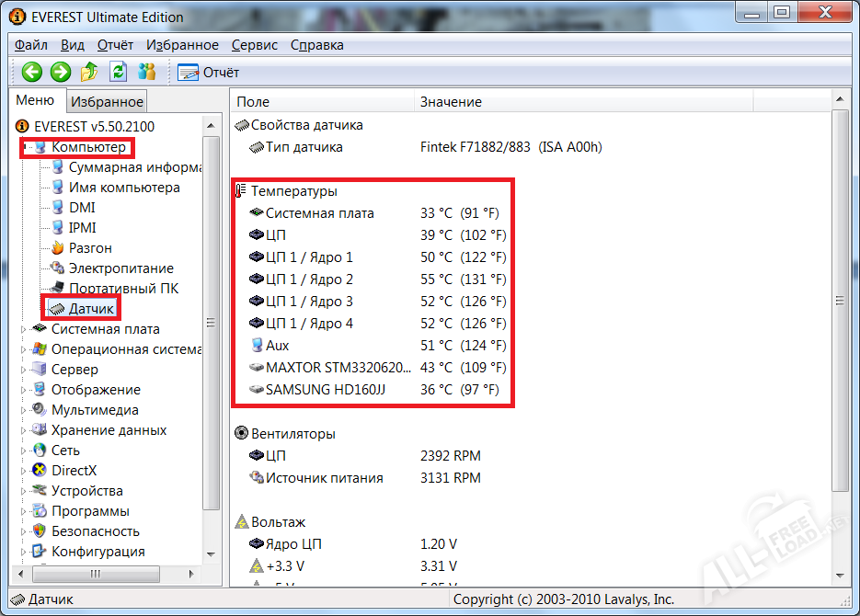
Task: Expand the Хранение данных tree node
Action: click(x=24, y=430)
